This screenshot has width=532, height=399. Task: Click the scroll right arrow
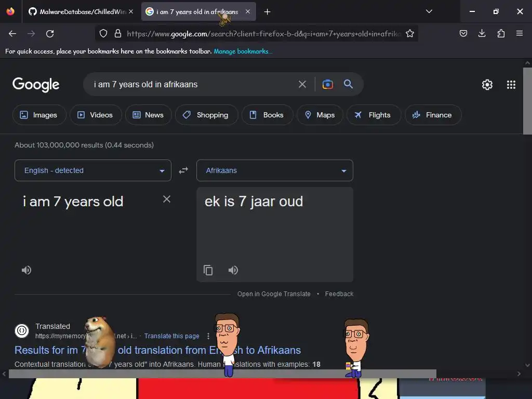point(519,374)
